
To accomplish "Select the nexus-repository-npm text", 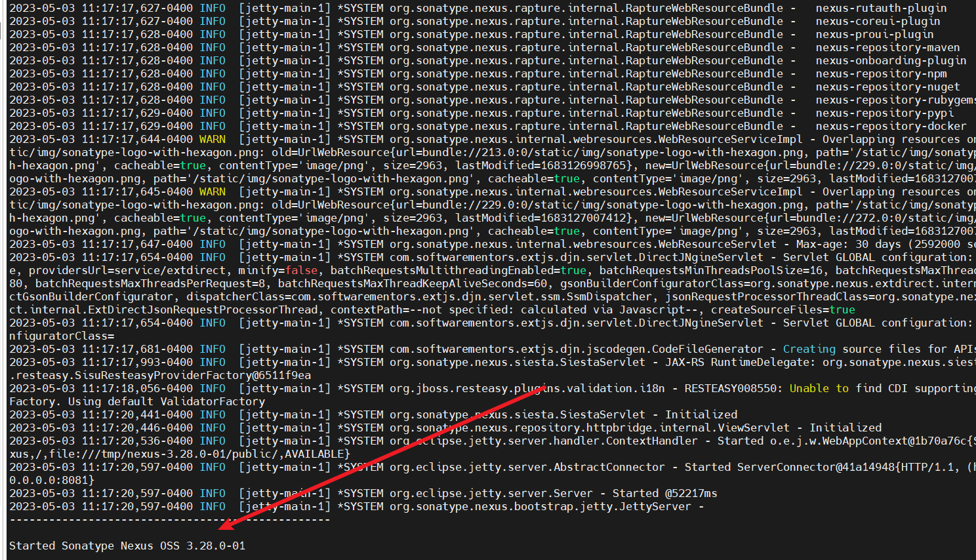I will pyautogui.click(x=881, y=73).
